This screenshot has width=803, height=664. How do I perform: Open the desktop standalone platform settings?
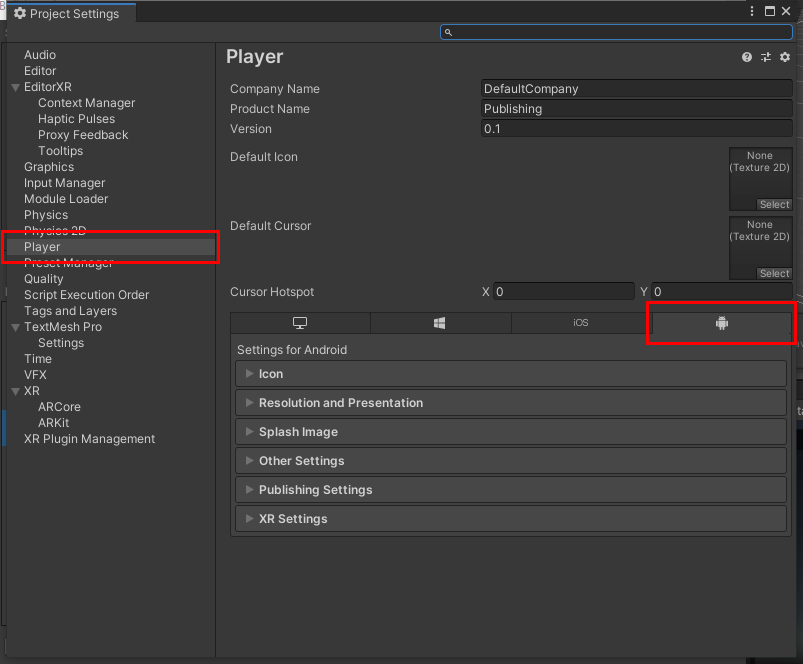(x=299, y=322)
